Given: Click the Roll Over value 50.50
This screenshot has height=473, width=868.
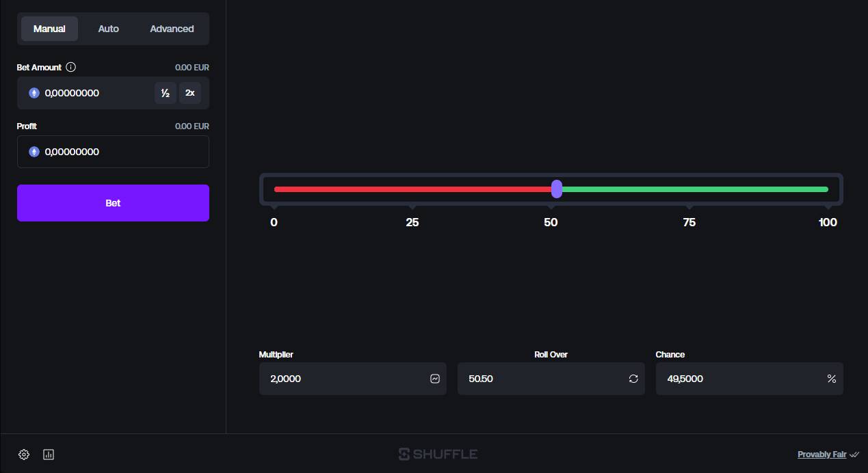Looking at the screenshot, I should point(481,379).
